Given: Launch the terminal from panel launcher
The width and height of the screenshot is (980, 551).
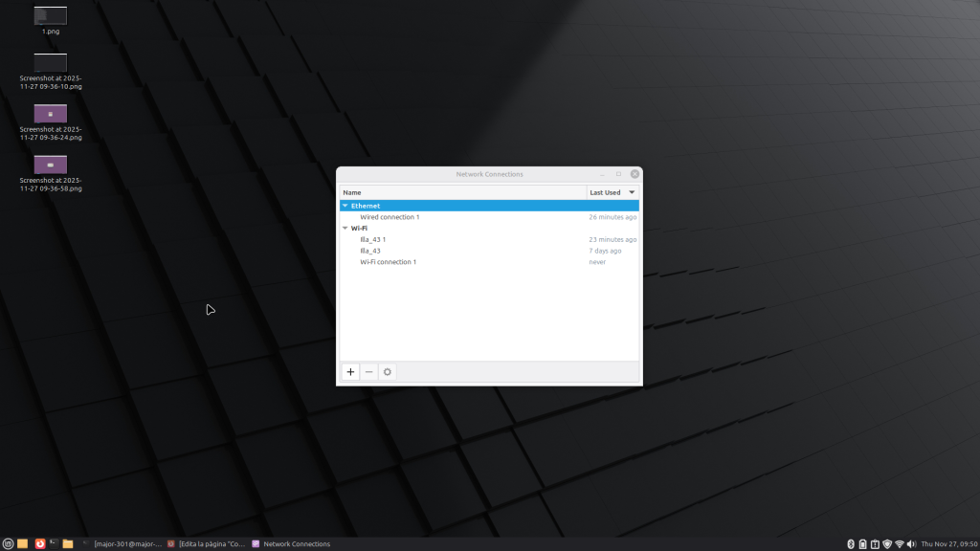Looking at the screenshot, I should tap(54, 543).
